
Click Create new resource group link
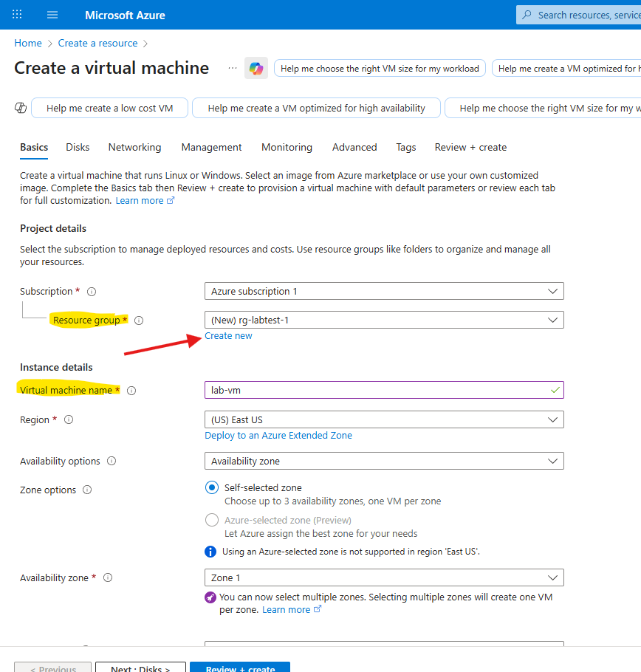228,336
